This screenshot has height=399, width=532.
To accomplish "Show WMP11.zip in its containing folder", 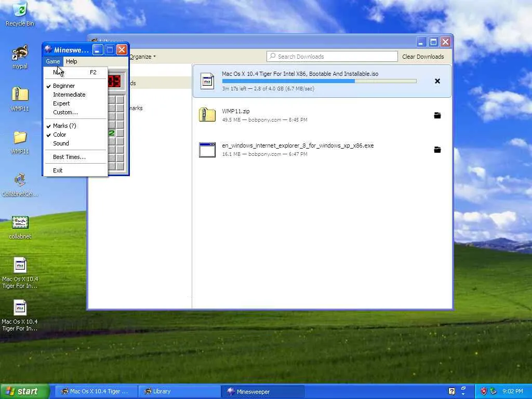I will point(437,115).
